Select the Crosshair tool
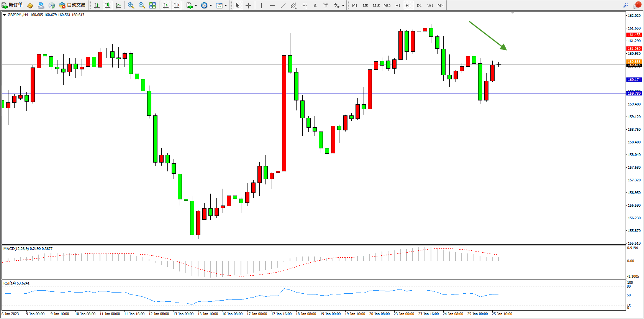 (x=248, y=5)
